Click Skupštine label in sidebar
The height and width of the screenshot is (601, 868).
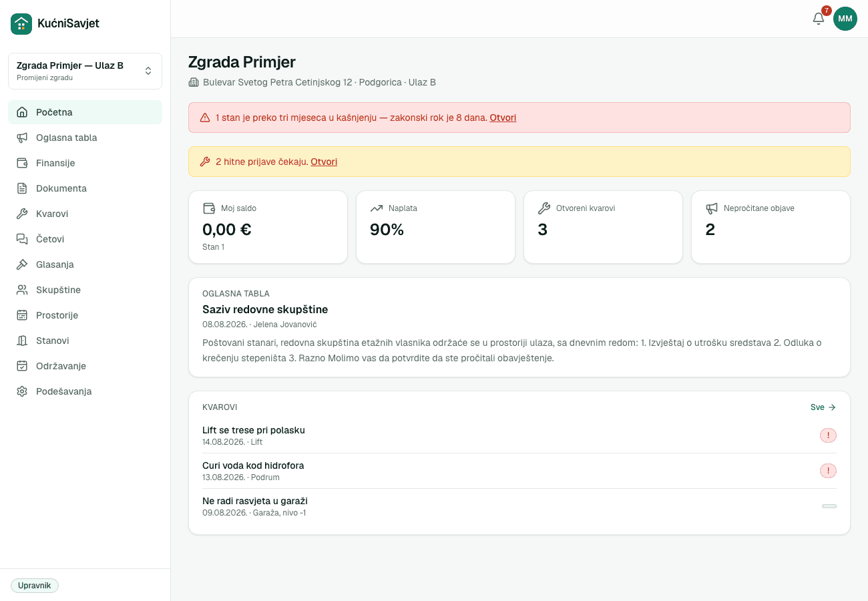(x=58, y=290)
